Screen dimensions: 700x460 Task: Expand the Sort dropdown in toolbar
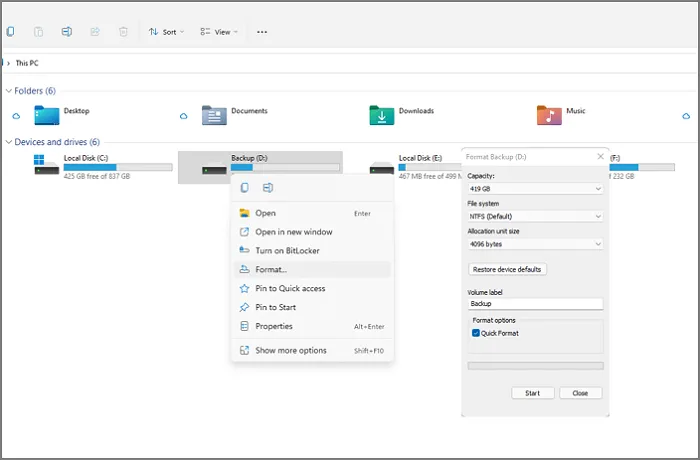tap(163, 32)
